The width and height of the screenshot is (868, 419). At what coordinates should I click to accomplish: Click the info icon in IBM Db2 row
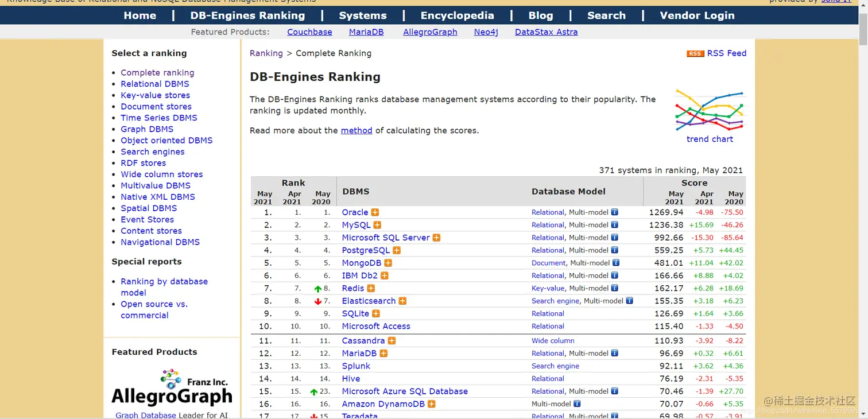[615, 276]
